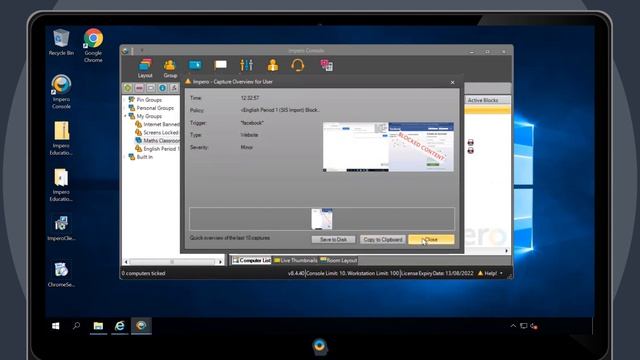The height and width of the screenshot is (360, 640).
Task: Click the Impero Console taskbar button
Action: (141, 326)
